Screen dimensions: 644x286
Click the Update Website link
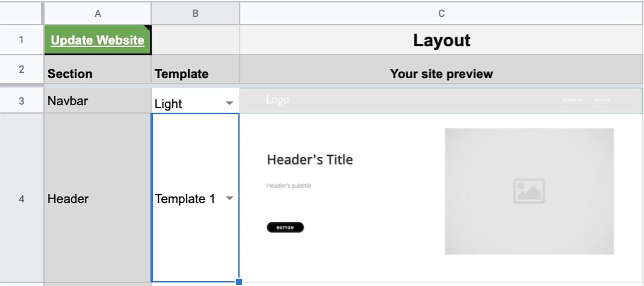coord(98,40)
